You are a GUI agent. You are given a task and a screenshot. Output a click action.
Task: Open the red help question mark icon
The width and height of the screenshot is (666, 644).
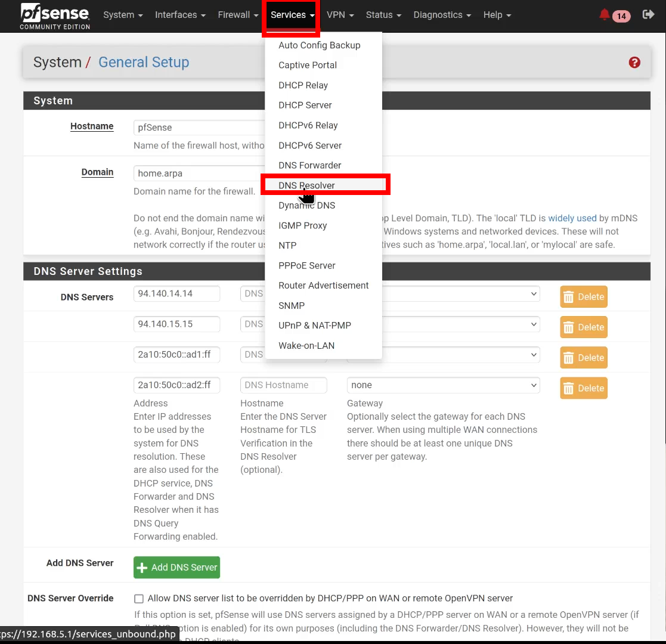[x=634, y=63]
